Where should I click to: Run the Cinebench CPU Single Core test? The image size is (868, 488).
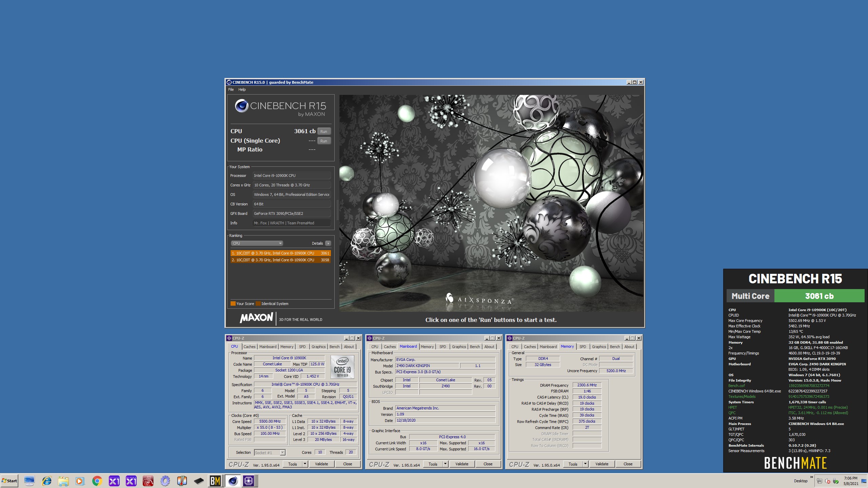[x=324, y=141]
